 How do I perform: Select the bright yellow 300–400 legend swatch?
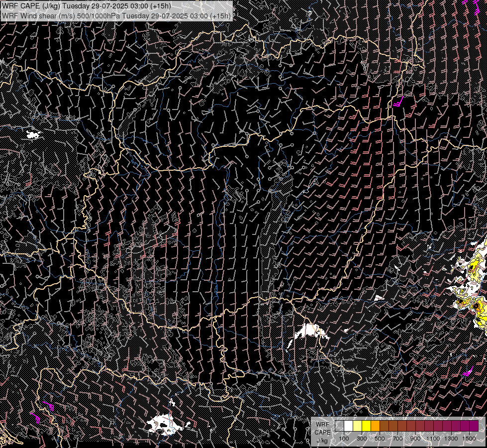click(x=367, y=426)
